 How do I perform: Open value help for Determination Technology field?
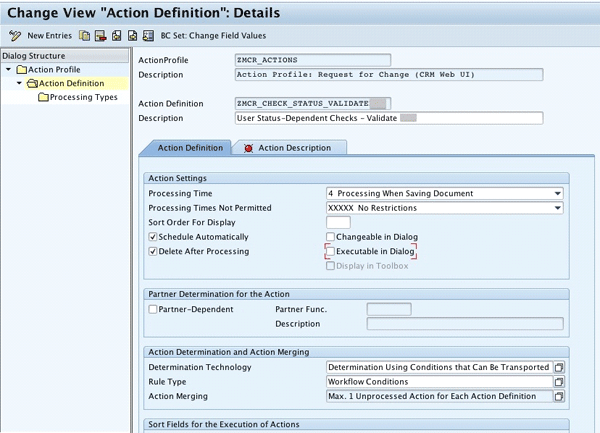click(560, 367)
